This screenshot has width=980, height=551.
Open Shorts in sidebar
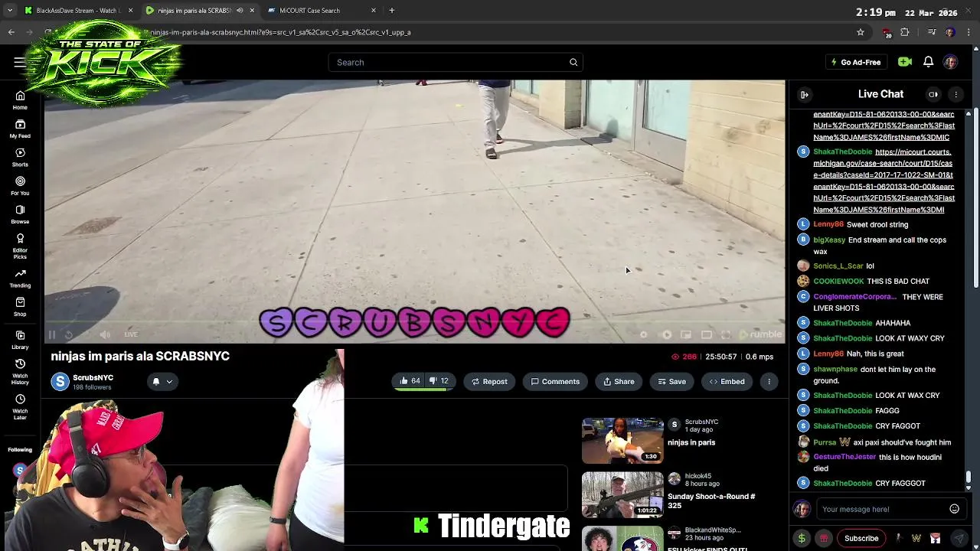coord(20,157)
